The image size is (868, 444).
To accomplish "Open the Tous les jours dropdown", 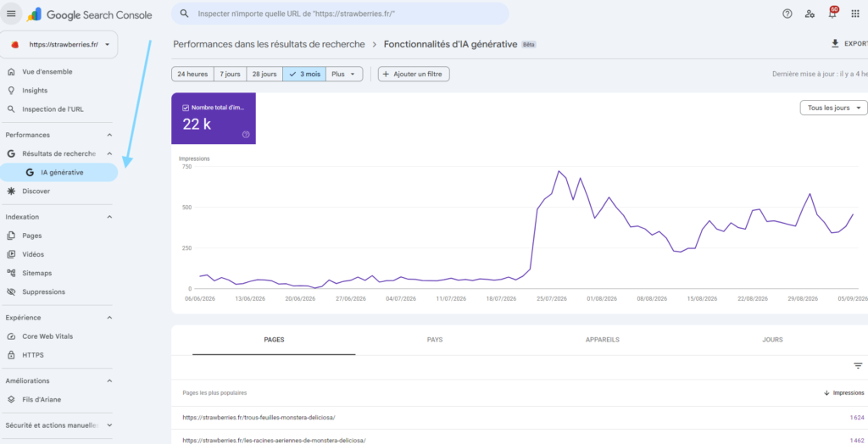I will 833,108.
